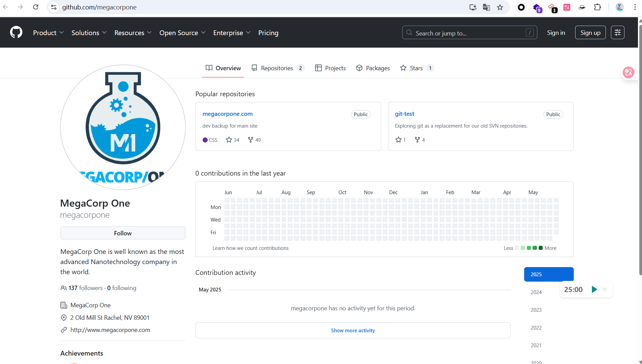The image size is (642, 364).
Task: Open the site information icon in the address bar
Action: pos(54,7)
